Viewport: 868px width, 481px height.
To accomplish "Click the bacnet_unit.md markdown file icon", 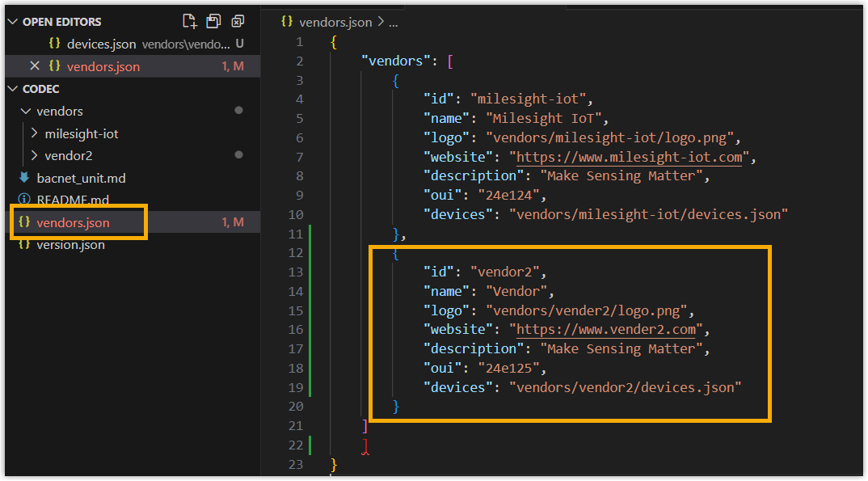I will pos(23,177).
